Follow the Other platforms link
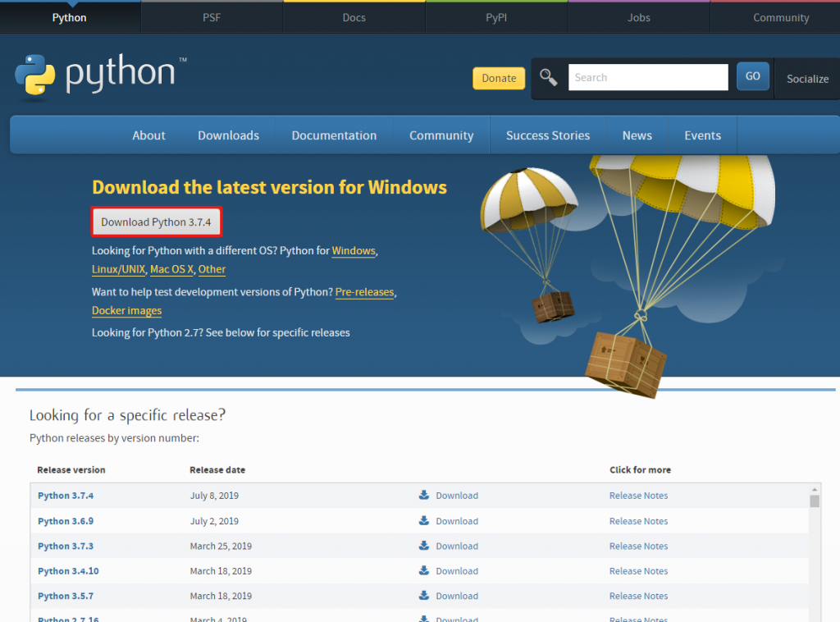The height and width of the screenshot is (622, 840). (212, 269)
